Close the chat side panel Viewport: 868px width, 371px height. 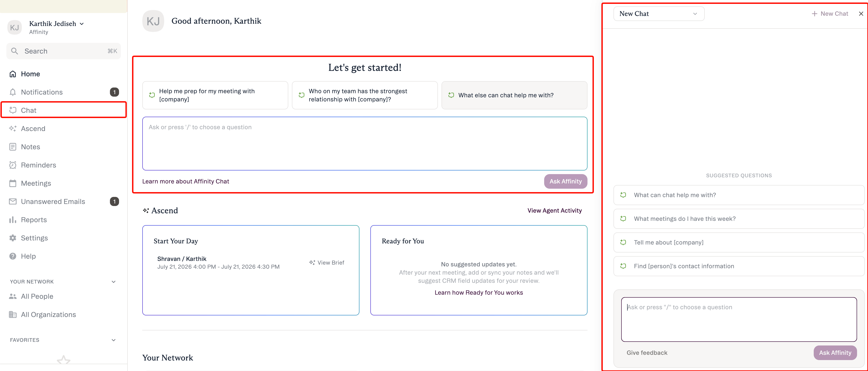pyautogui.click(x=861, y=13)
